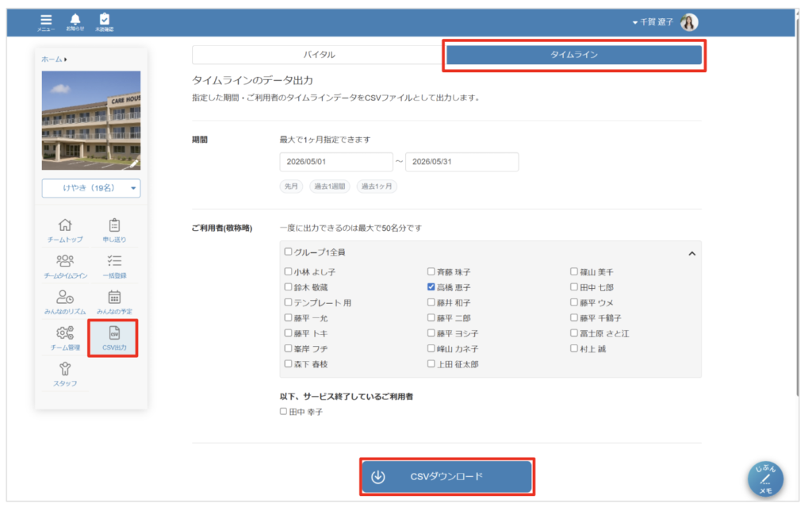The width and height of the screenshot is (812, 511).
Task: Check 冨士原 さと江 checkbox
Action: pyautogui.click(x=574, y=332)
